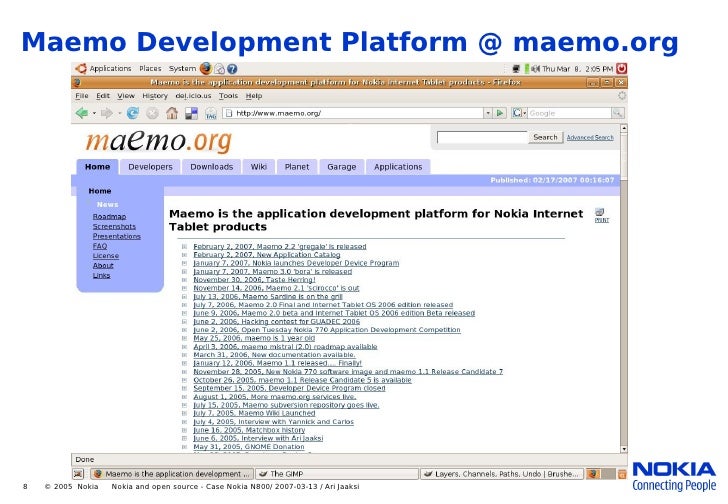Switch to the Planet tab

(x=297, y=167)
